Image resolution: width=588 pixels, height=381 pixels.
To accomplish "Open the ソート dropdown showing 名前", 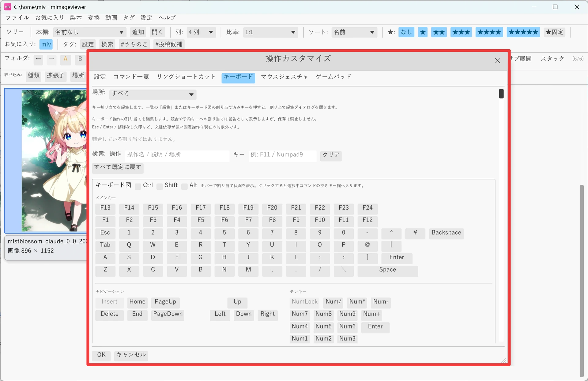I will click(x=354, y=32).
